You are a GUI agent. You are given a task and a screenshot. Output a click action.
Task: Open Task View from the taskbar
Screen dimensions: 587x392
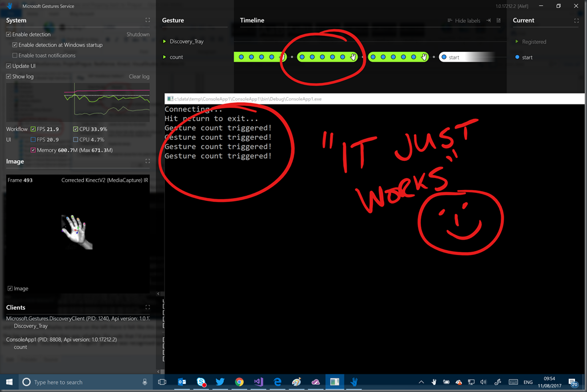(162, 382)
